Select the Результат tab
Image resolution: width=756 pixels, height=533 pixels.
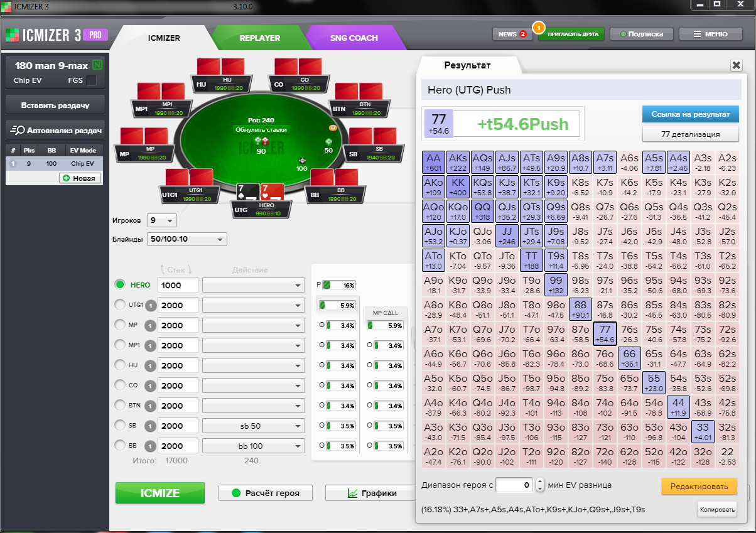(x=467, y=65)
